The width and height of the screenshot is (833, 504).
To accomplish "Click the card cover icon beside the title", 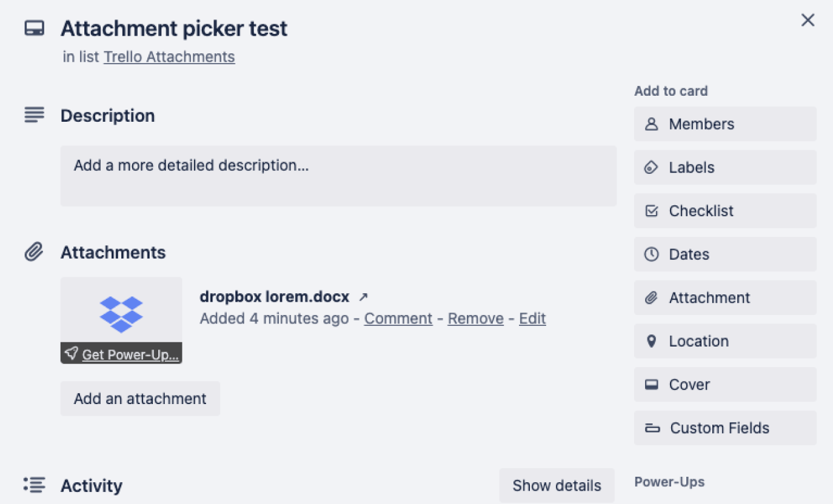I will 35,27.
